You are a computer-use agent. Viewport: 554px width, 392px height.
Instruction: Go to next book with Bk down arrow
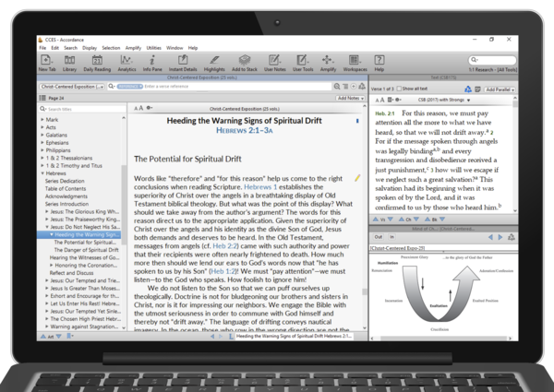click(442, 220)
